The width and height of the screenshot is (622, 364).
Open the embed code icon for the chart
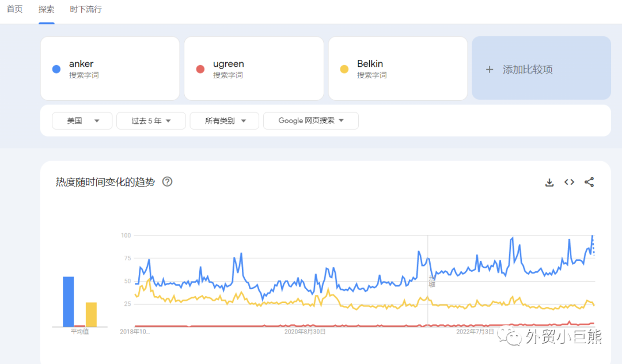(569, 182)
